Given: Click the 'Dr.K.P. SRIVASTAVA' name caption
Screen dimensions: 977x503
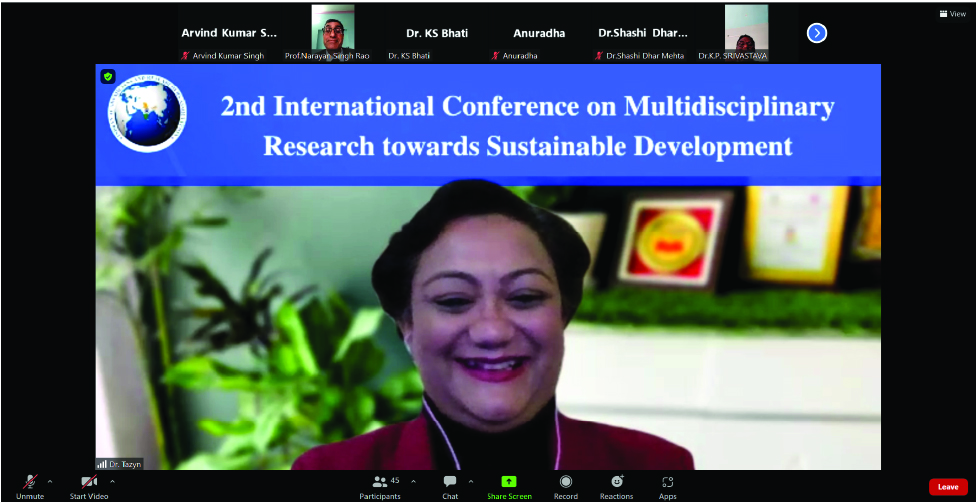Looking at the screenshot, I should click(733, 56).
